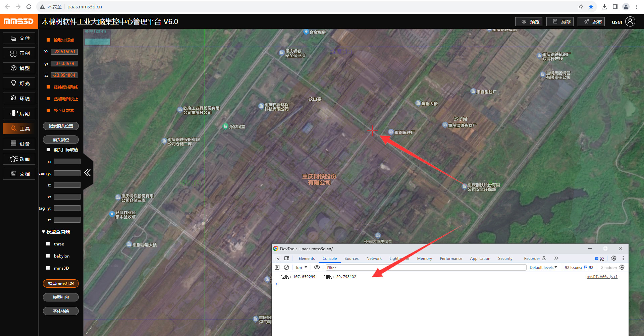
Task: Toggle DevTools console sidebar icon
Action: 277,267
